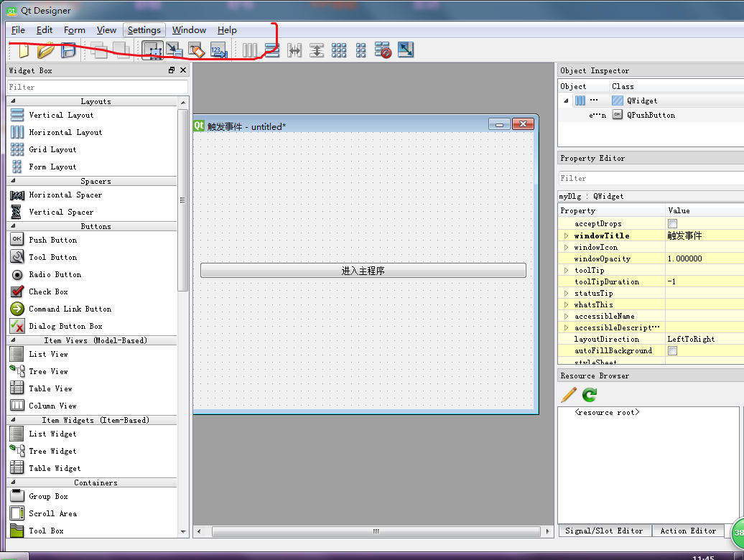Click the 进入主程序 push button on form
Screen dimensions: 744x560
click(x=363, y=271)
